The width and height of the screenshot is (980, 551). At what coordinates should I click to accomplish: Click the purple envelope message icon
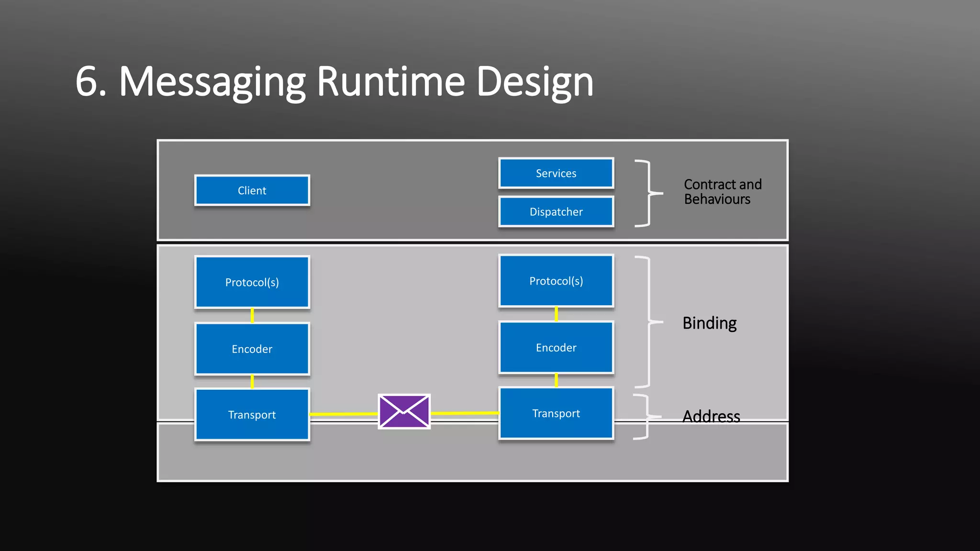[404, 411]
